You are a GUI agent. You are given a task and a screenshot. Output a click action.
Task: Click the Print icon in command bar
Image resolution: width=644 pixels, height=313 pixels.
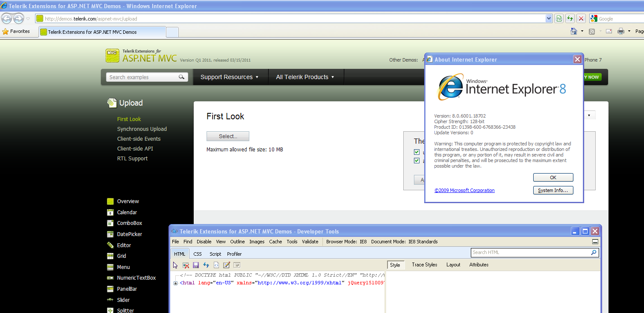(x=621, y=31)
